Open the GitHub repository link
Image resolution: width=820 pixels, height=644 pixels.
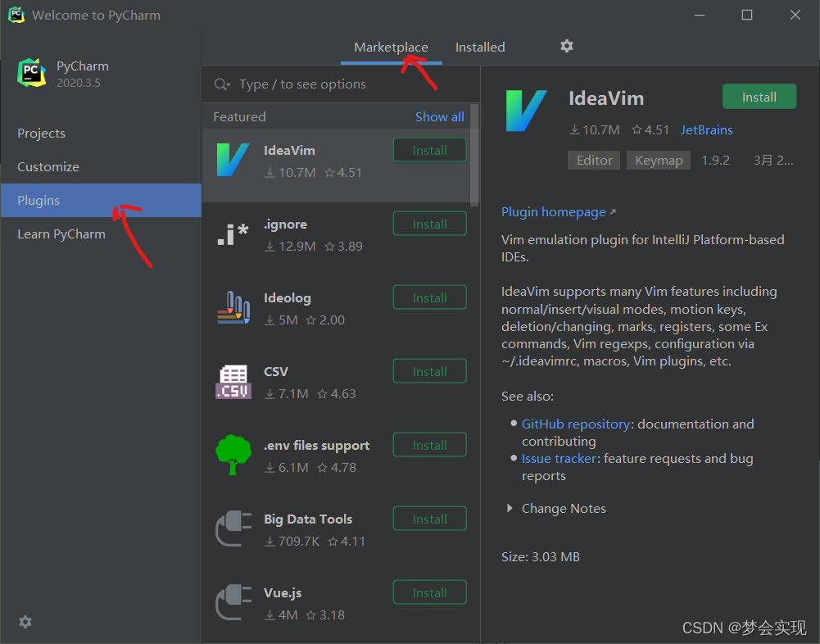pyautogui.click(x=575, y=424)
